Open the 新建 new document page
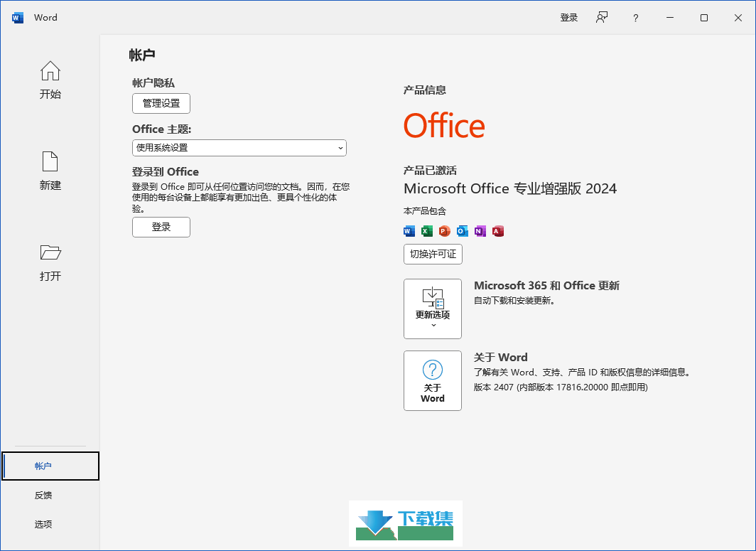The image size is (756, 551). point(50,171)
